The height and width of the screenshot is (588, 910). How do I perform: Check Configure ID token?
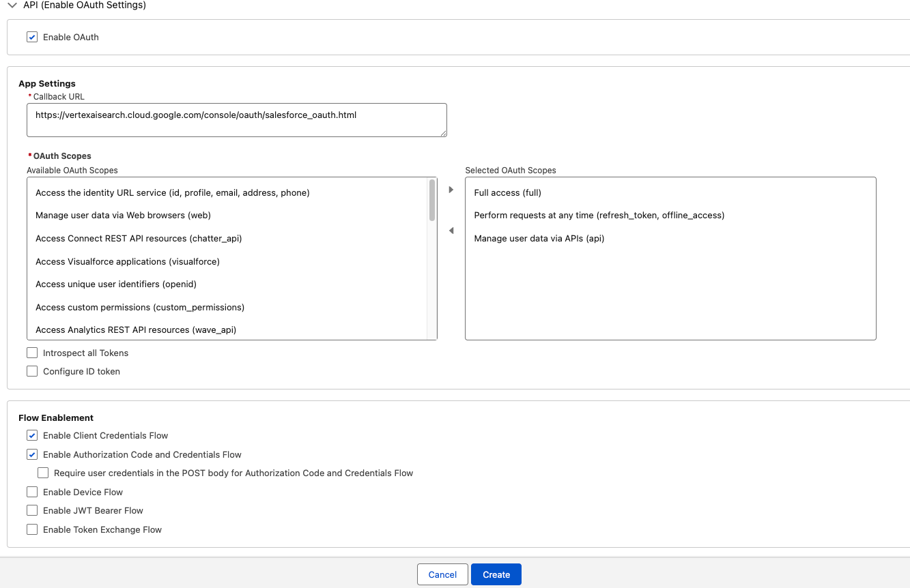(31, 371)
